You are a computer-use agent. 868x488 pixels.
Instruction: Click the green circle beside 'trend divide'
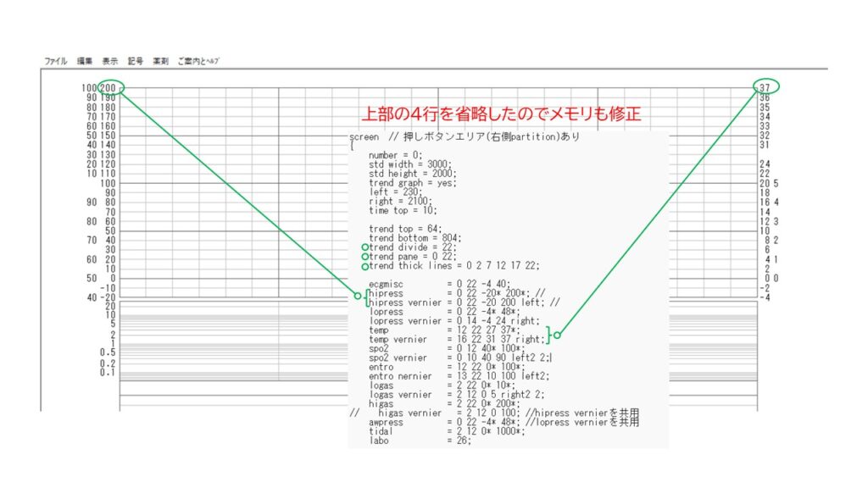(364, 247)
